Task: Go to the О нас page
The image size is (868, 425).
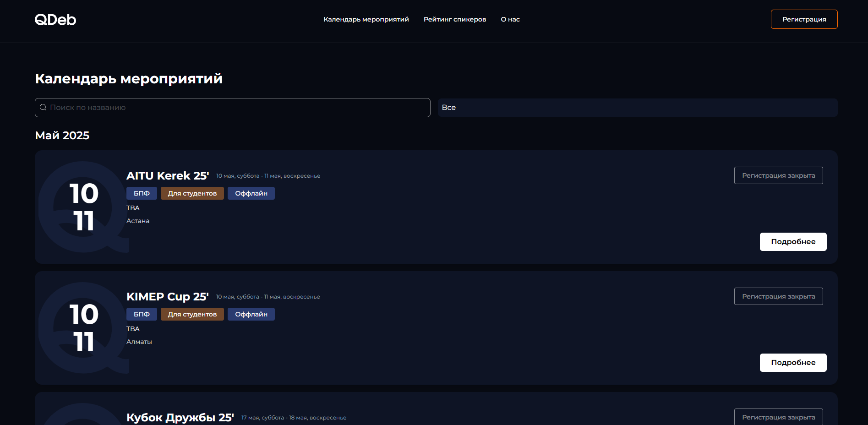Action: click(510, 19)
